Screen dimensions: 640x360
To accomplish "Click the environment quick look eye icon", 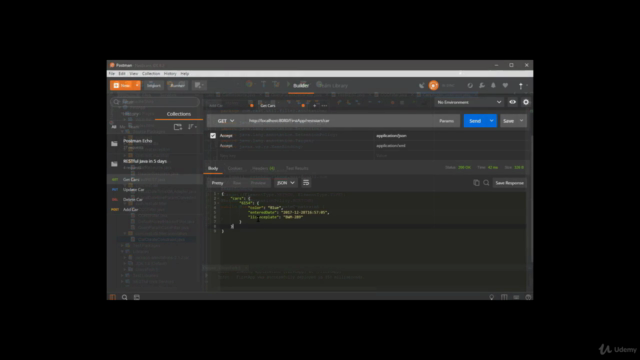I will [513, 102].
